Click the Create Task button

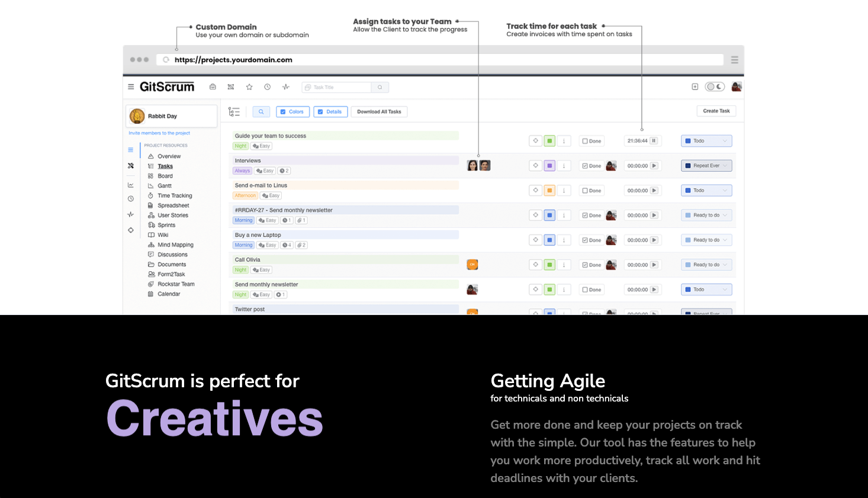tap(716, 111)
